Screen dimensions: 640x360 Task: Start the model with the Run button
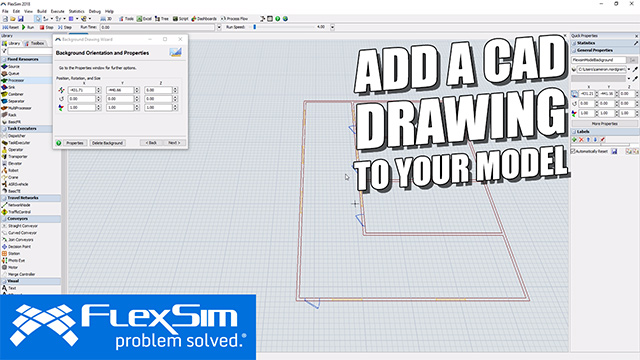tap(28, 27)
